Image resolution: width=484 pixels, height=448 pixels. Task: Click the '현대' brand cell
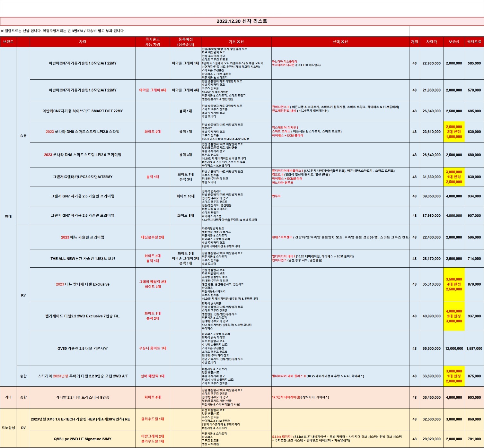(8, 217)
